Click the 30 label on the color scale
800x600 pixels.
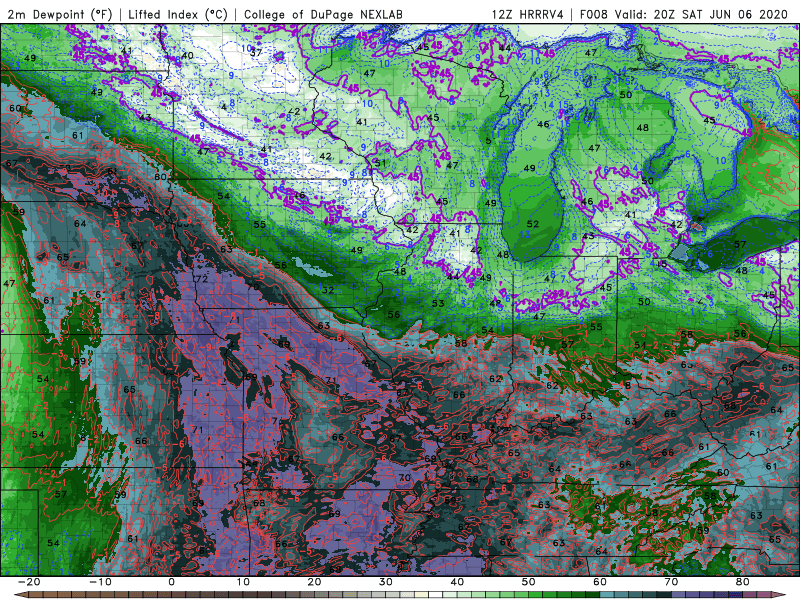[386, 582]
